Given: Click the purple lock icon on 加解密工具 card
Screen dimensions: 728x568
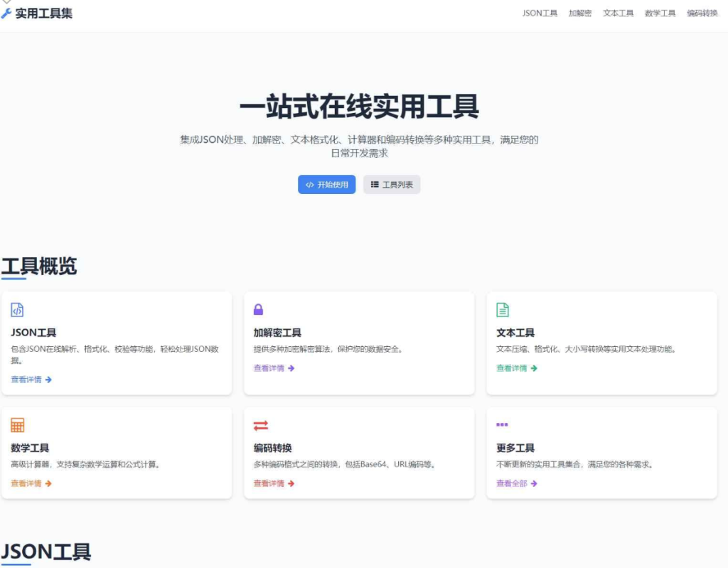Looking at the screenshot, I should [x=259, y=309].
